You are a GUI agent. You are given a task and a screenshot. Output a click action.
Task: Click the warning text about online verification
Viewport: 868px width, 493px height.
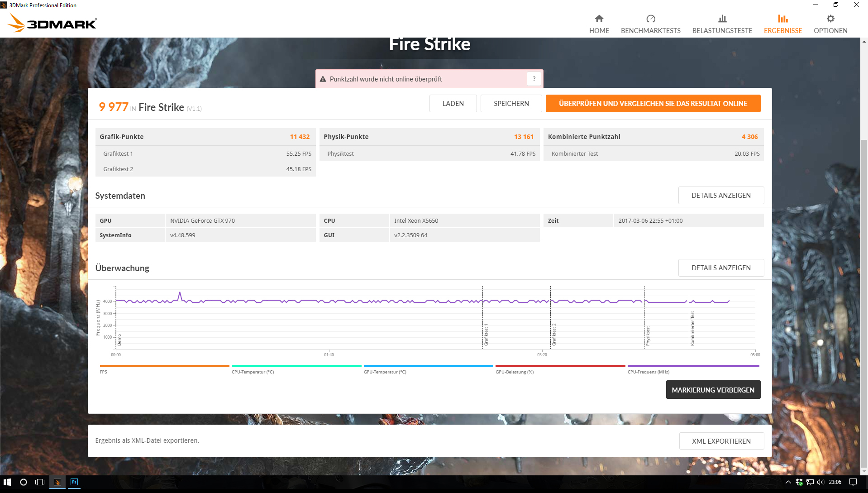coord(386,79)
